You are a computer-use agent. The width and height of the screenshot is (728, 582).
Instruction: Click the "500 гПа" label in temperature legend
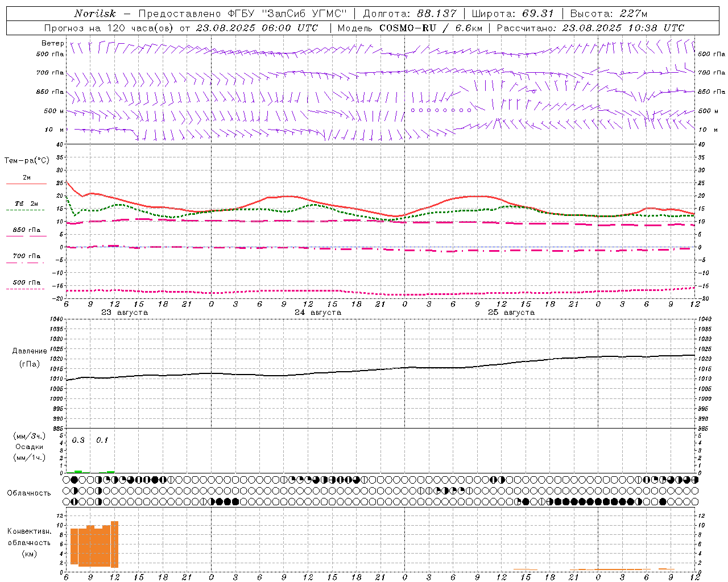pos(26,282)
